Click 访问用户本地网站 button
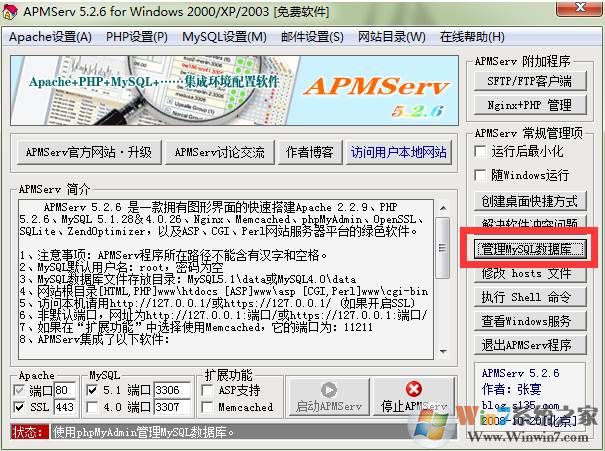This screenshot has width=605, height=451. (399, 152)
